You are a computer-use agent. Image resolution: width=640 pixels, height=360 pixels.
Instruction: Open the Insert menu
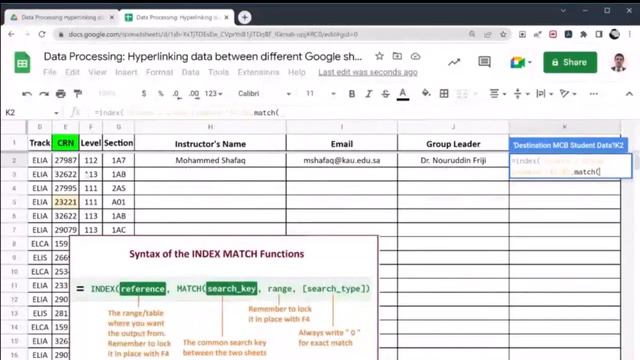pyautogui.click(x=126, y=72)
